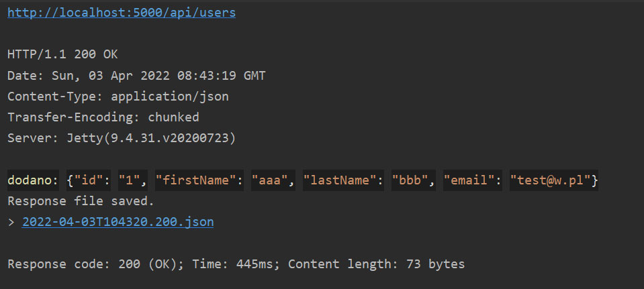Click the Date header line
This screenshot has height=289, width=644.
pyautogui.click(x=136, y=76)
